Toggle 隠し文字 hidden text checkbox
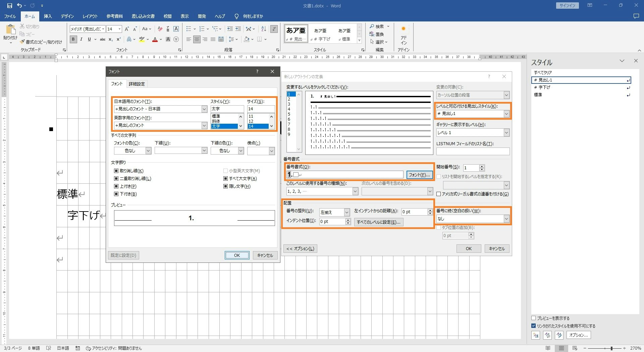This screenshot has height=352, width=644. tap(226, 186)
